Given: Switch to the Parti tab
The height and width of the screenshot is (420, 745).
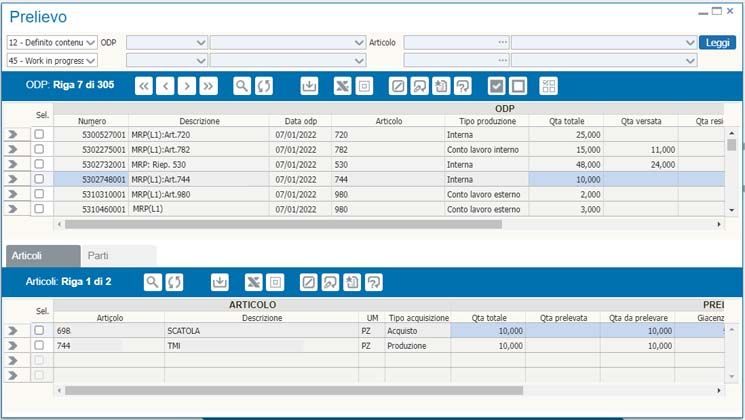Looking at the screenshot, I should (x=98, y=256).
